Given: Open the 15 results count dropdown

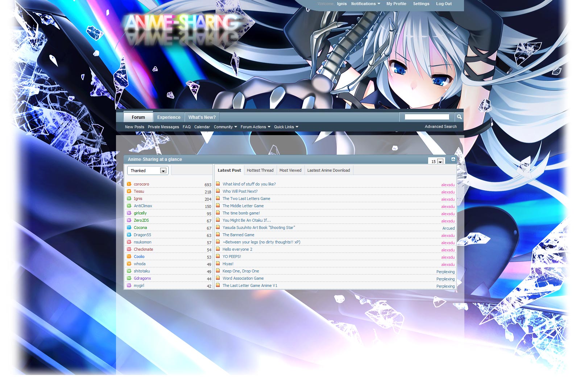Looking at the screenshot, I should click(x=436, y=162).
